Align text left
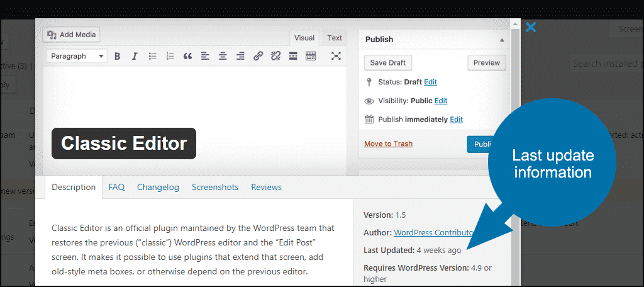This screenshot has width=644, height=287. (206, 57)
